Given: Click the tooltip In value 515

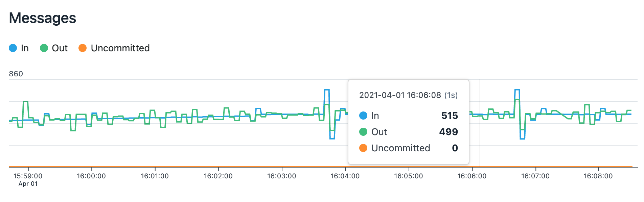Looking at the screenshot, I should pyautogui.click(x=450, y=116).
